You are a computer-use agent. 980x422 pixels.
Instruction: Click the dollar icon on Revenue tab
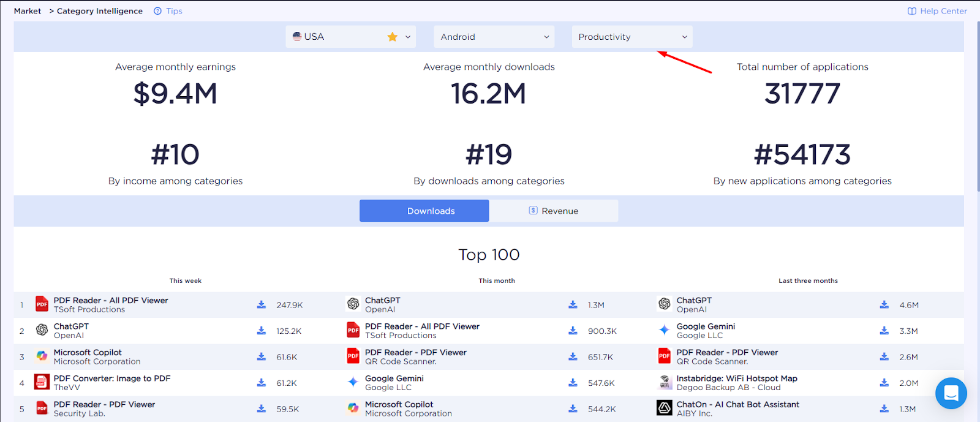tap(533, 210)
